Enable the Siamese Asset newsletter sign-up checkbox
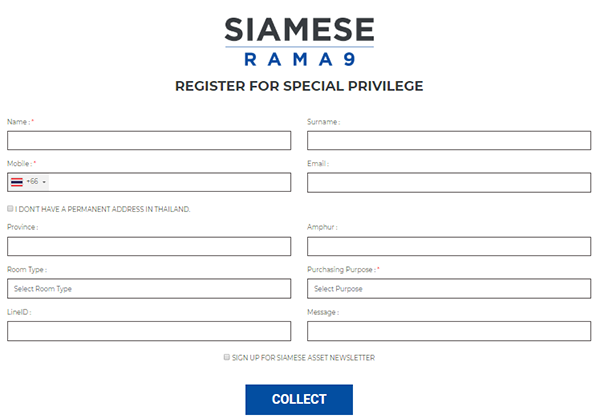The image size is (600, 419). click(x=227, y=356)
